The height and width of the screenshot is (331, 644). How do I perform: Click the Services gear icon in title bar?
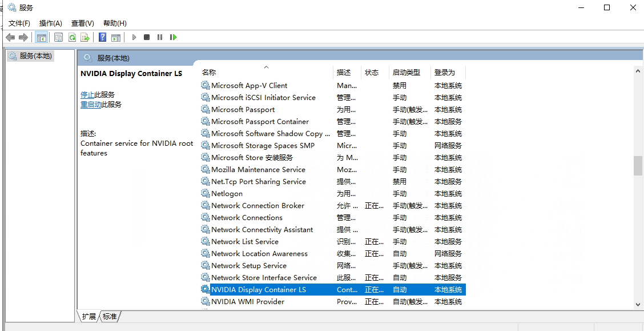[x=13, y=7]
